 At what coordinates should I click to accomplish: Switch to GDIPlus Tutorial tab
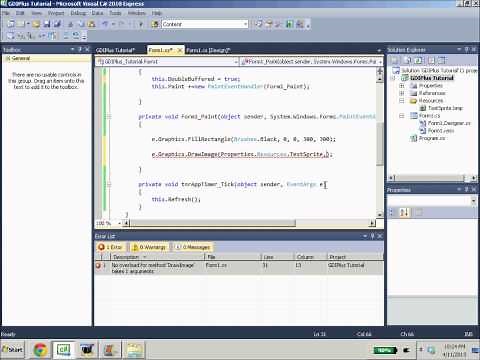(x=115, y=50)
